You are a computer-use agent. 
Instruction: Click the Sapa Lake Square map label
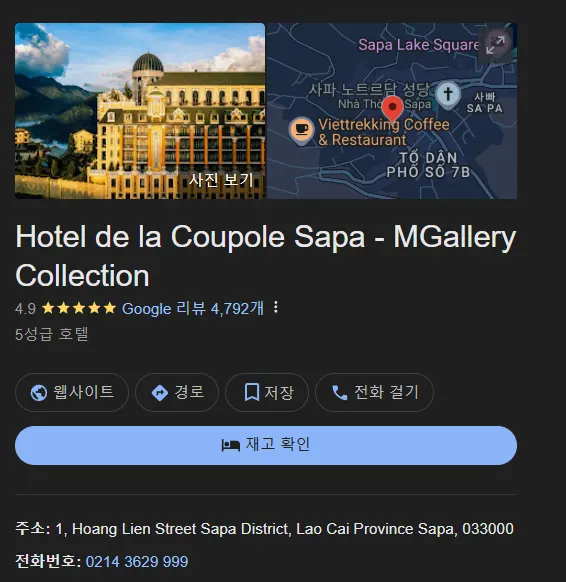pyautogui.click(x=419, y=45)
